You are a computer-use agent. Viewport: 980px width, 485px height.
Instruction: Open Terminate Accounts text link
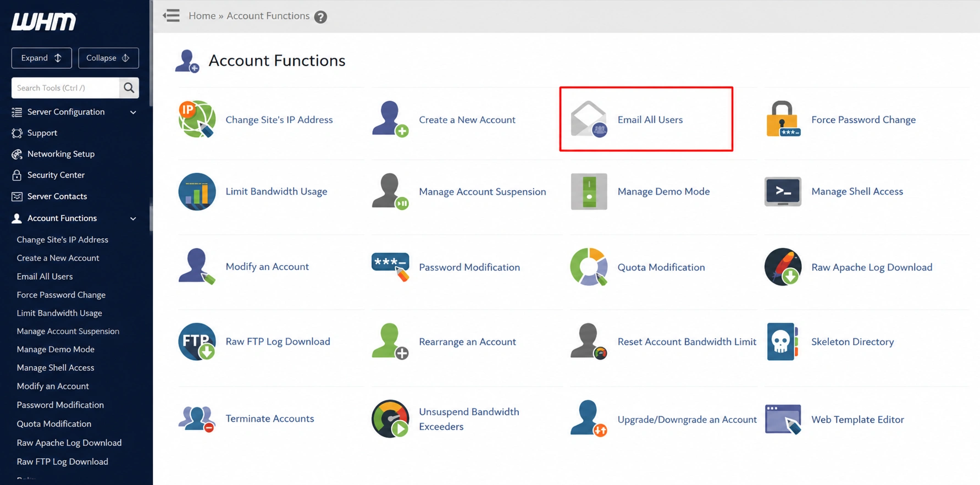click(270, 418)
